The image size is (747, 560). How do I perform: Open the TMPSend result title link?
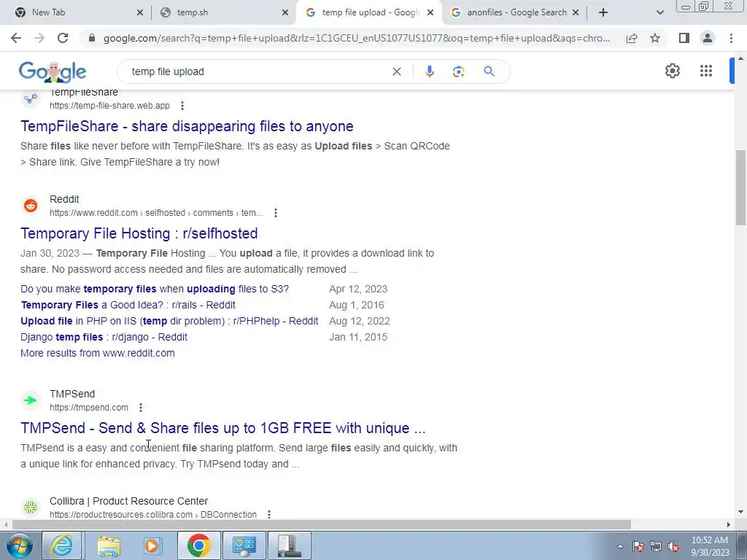[223, 428]
